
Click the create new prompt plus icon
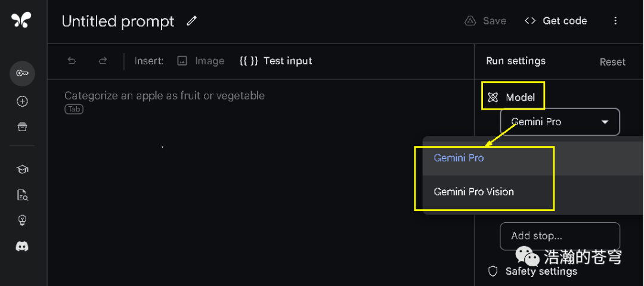[x=22, y=101]
